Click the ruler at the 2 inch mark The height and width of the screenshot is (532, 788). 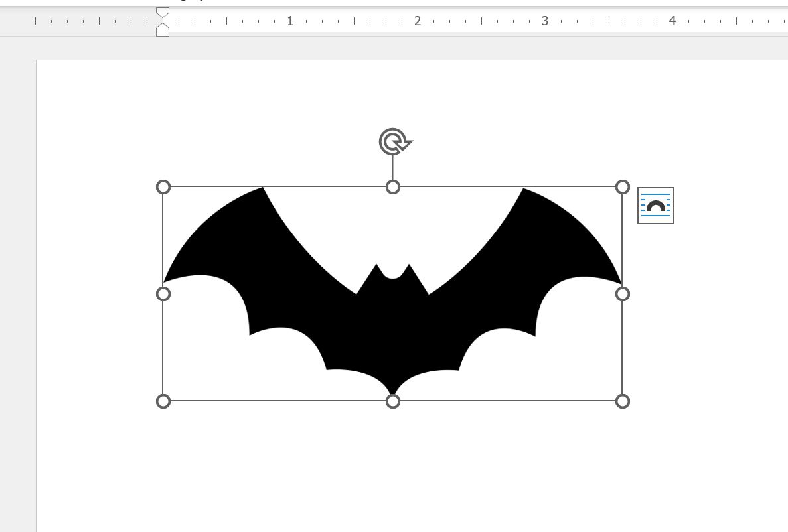(x=417, y=21)
